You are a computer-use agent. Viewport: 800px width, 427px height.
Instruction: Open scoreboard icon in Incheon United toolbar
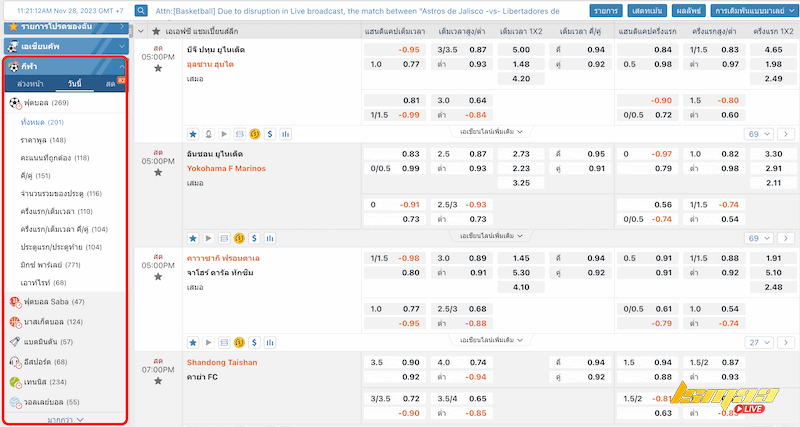click(223, 238)
